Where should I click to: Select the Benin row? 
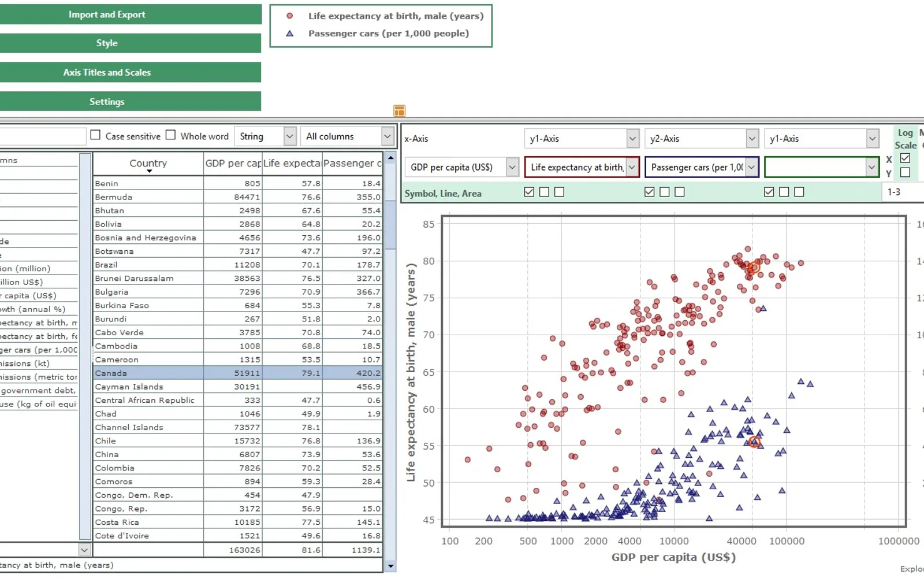[238, 183]
